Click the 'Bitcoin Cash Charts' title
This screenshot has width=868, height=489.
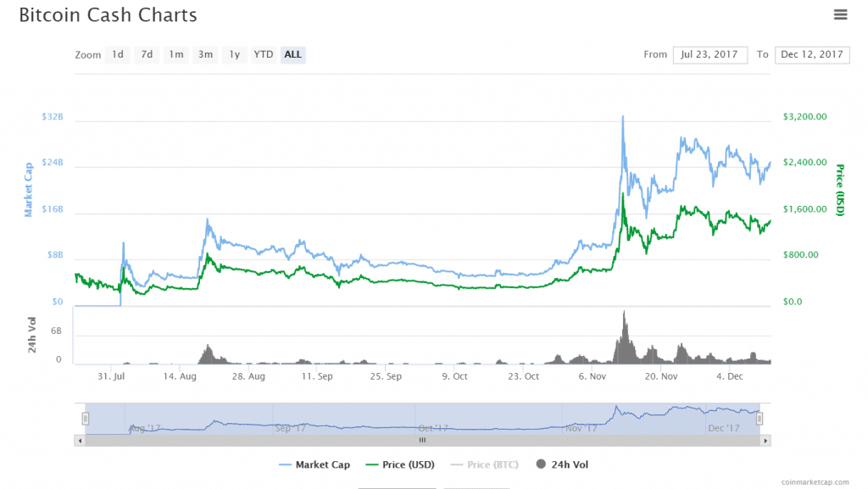point(108,15)
